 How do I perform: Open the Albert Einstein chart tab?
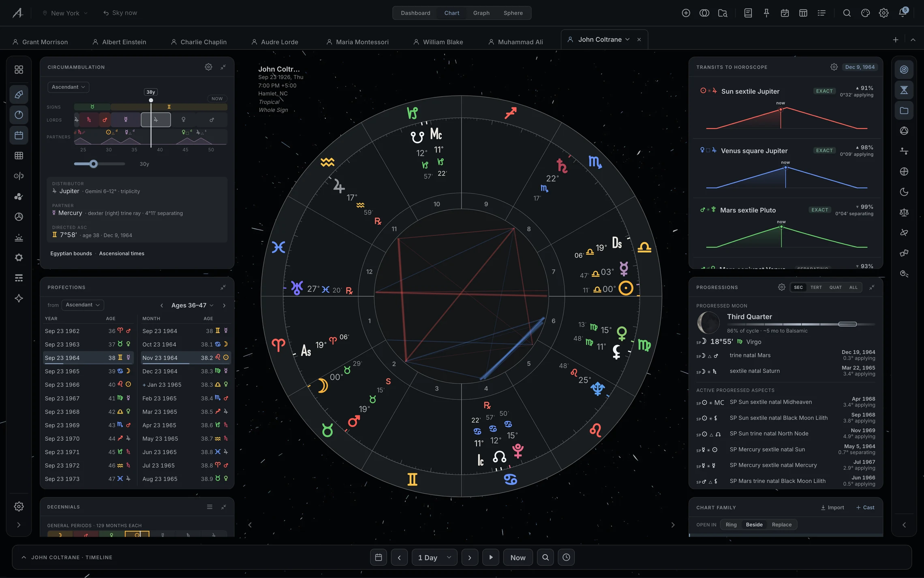119,42
